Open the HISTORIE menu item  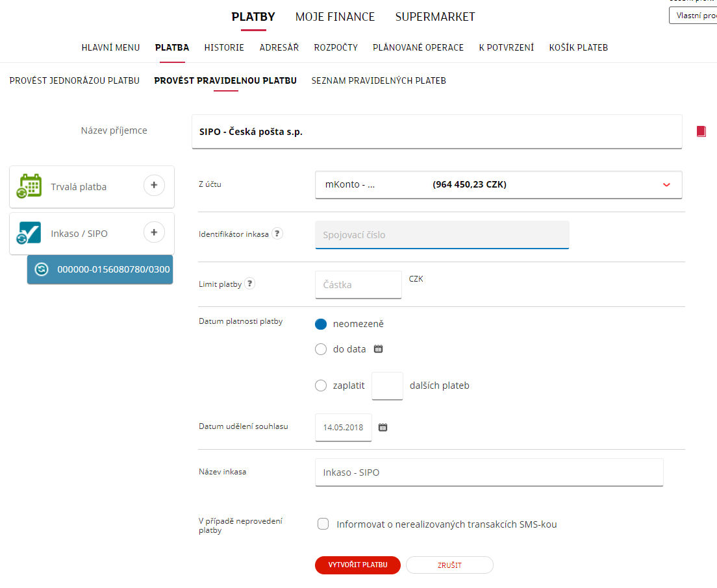224,47
